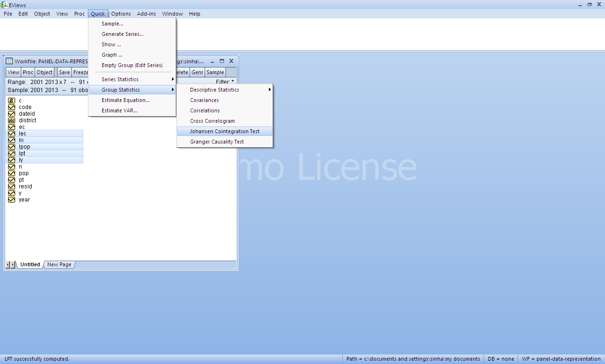
Task: Click the workfile Proc button
Action: pyautogui.click(x=28, y=72)
